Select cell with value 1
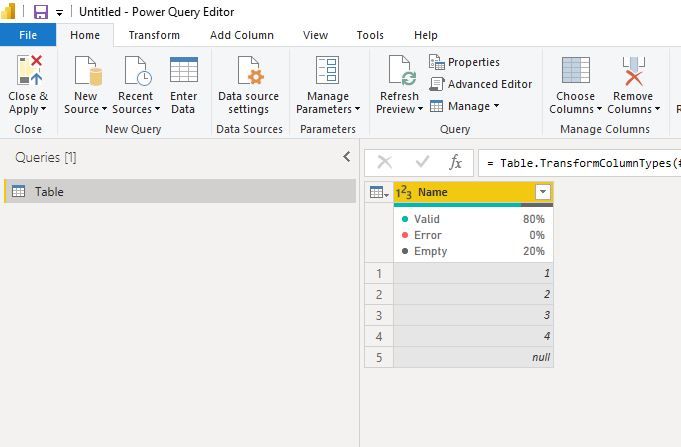681x447 pixels. (x=473, y=273)
